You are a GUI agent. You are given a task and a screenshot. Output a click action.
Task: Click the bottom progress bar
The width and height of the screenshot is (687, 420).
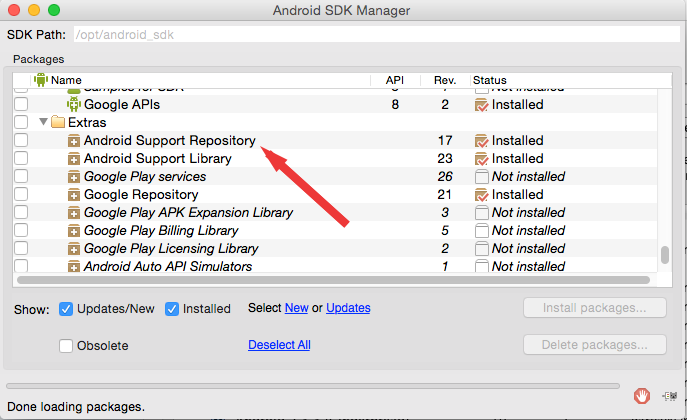313,386
